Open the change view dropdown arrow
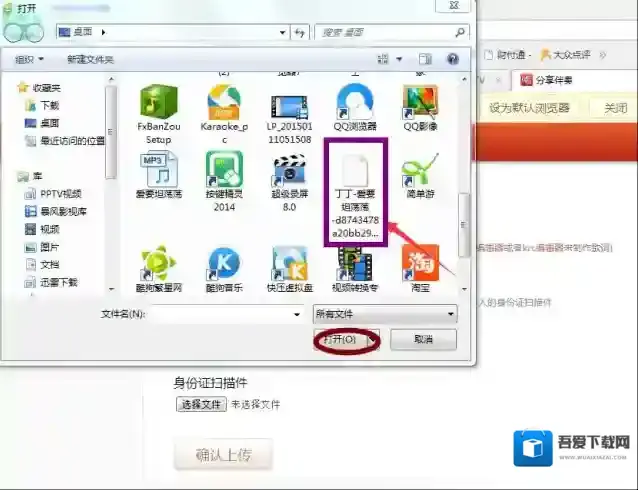This screenshot has width=638, height=490. 399,59
